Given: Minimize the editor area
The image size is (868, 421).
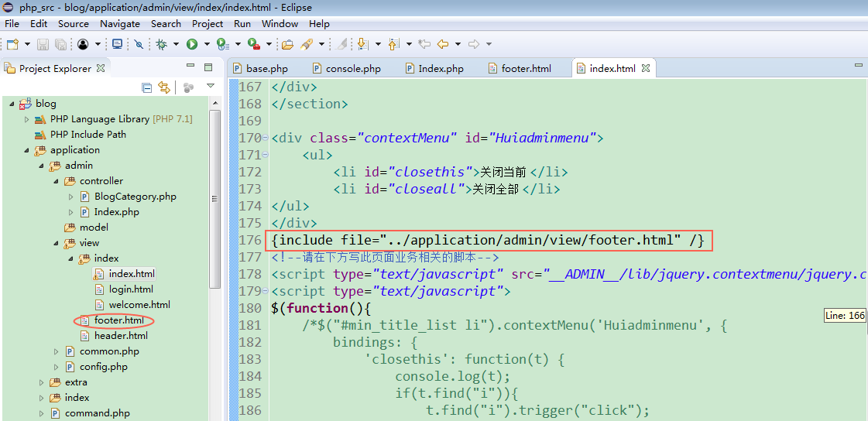Looking at the screenshot, I should [859, 67].
